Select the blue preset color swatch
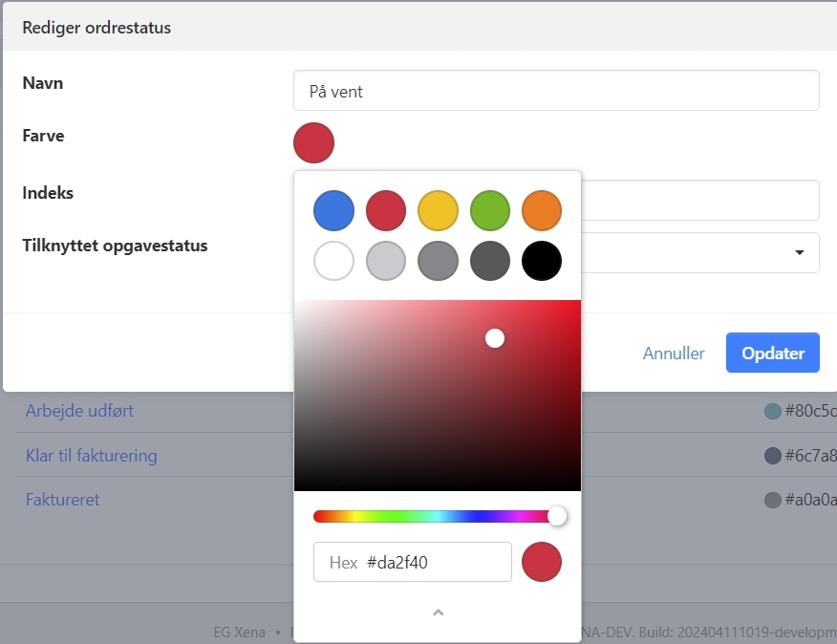 click(333, 210)
